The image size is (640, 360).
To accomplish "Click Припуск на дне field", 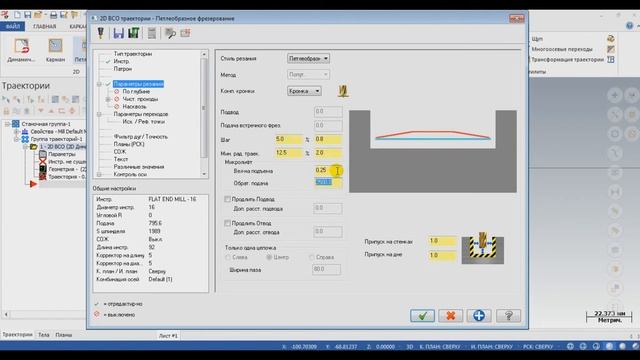I will tap(442, 255).
